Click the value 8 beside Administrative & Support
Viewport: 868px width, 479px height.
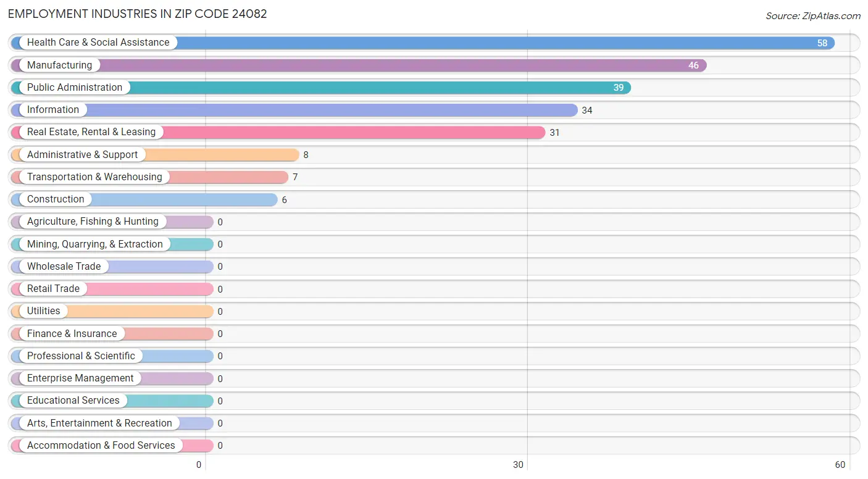tap(306, 155)
